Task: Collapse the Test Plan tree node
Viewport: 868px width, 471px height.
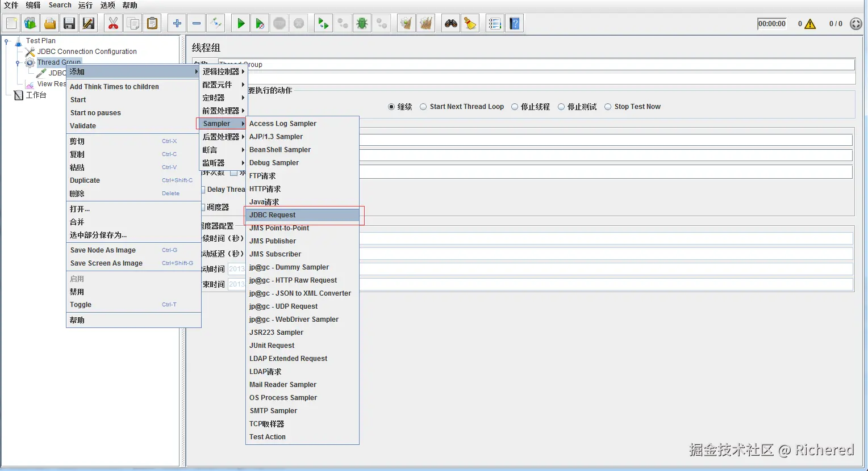Action: pos(7,41)
